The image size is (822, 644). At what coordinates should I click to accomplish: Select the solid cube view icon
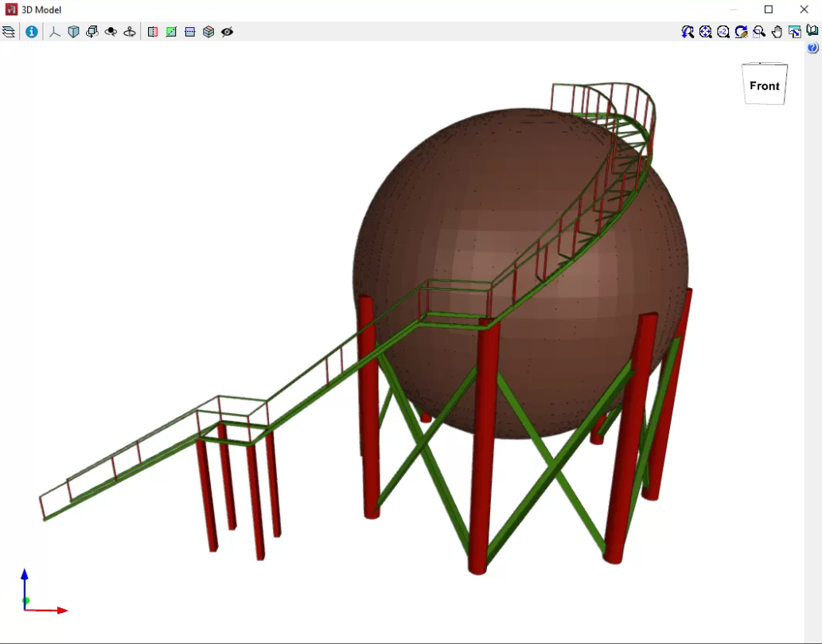74,32
